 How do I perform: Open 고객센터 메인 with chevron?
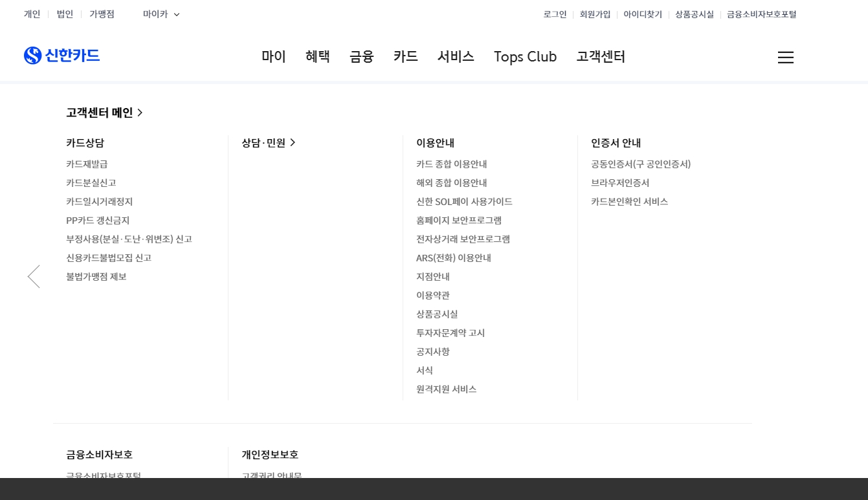coord(104,113)
